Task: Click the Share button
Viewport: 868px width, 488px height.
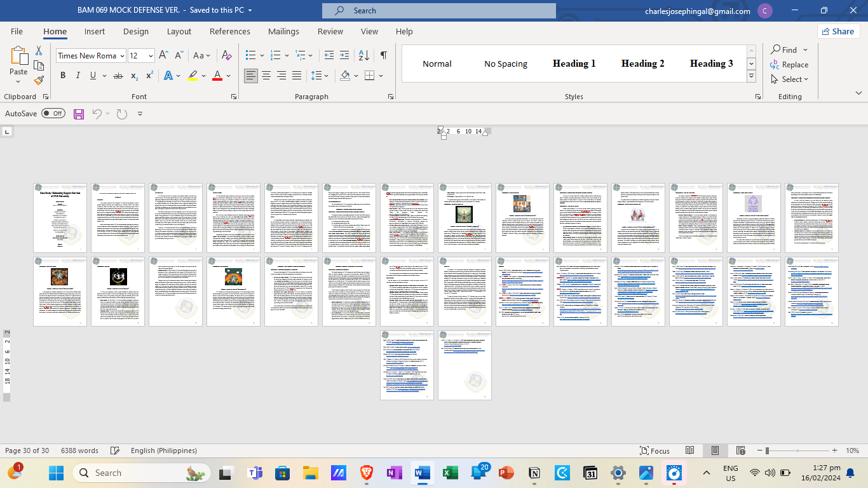Action: [838, 31]
